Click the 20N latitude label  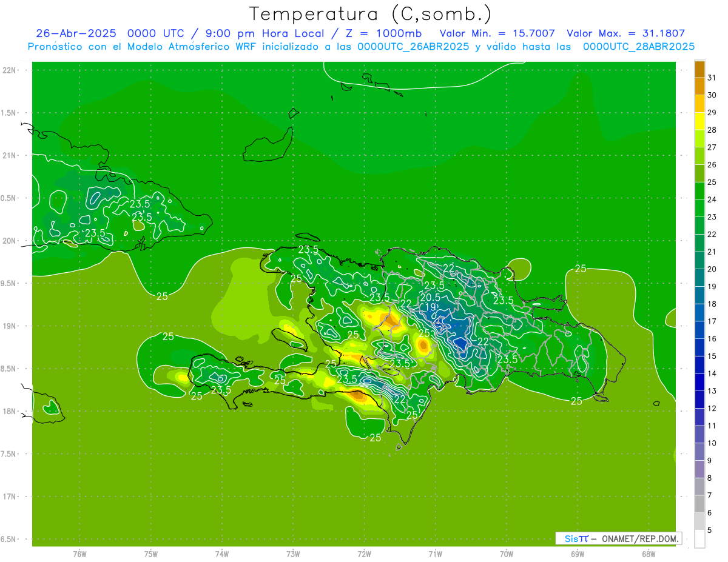pos(9,241)
